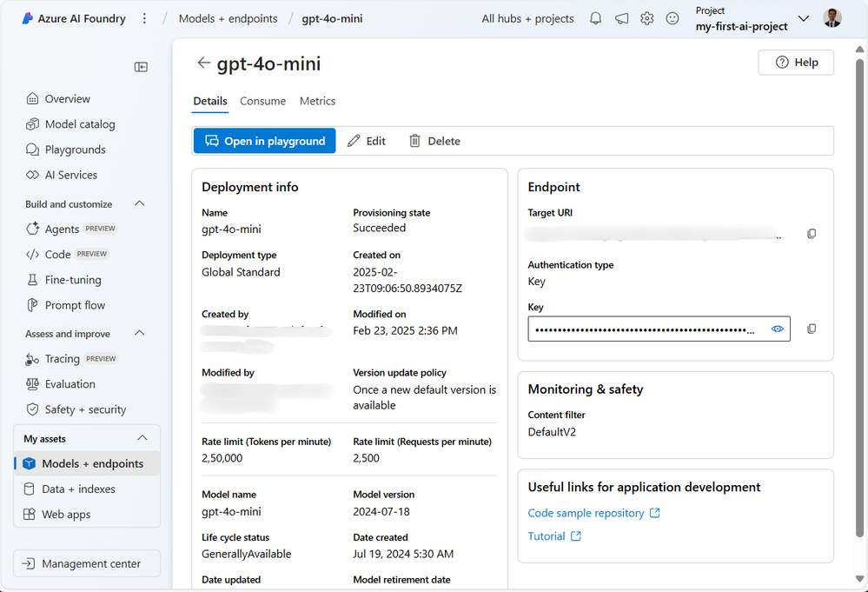Viewport: 868px width, 592px height.
Task: Open the Code sample repository link
Action: point(594,513)
